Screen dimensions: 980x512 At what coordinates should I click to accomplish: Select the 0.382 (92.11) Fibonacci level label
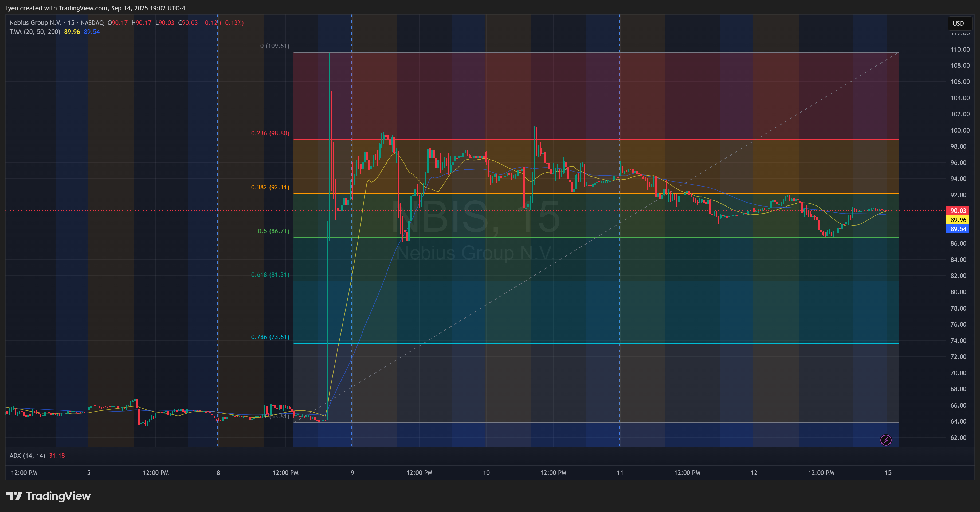pyautogui.click(x=270, y=187)
